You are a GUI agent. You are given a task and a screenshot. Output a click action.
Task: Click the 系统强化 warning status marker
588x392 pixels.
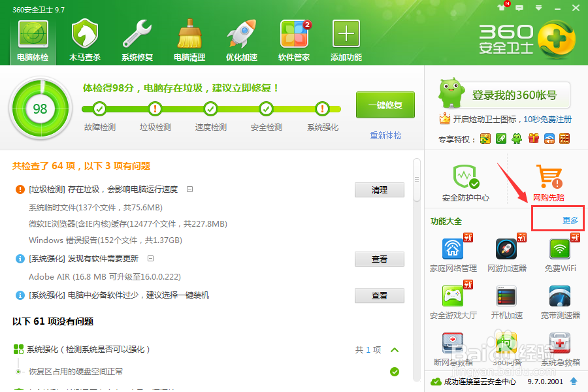click(322, 109)
